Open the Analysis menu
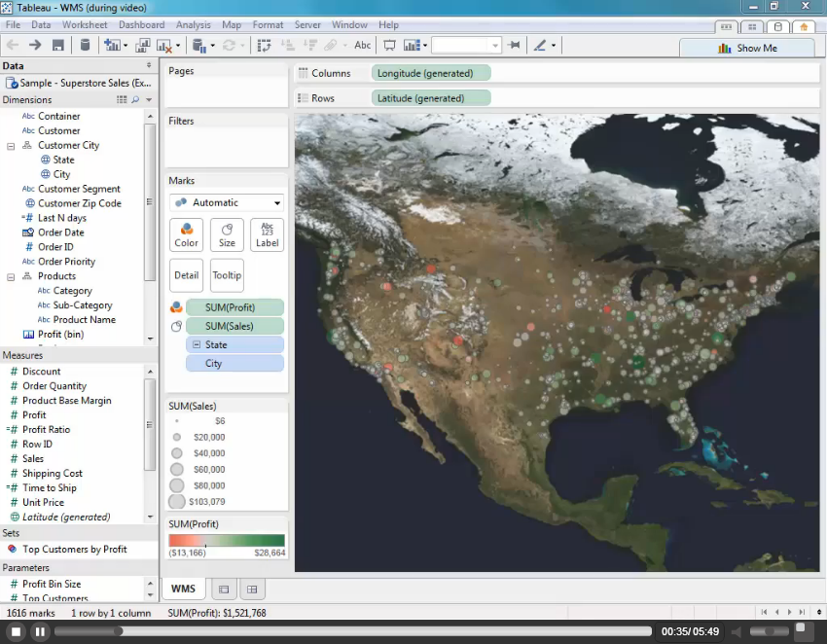 [193, 24]
